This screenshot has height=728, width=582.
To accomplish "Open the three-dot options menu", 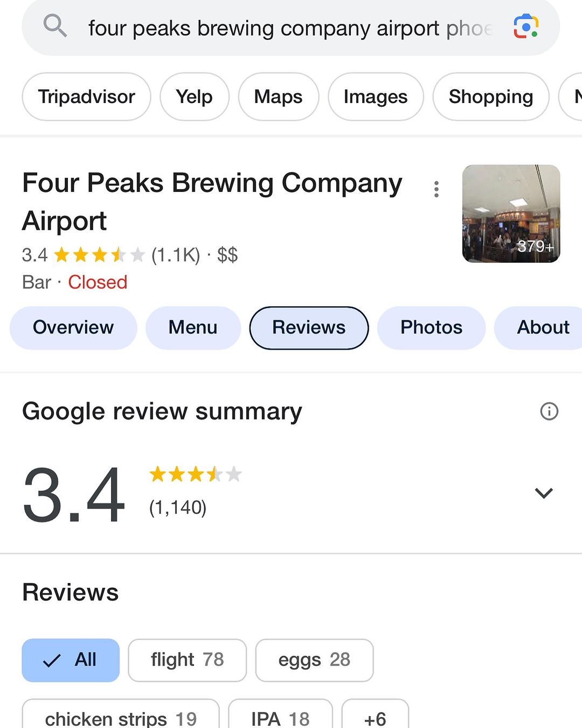I will click(x=436, y=189).
